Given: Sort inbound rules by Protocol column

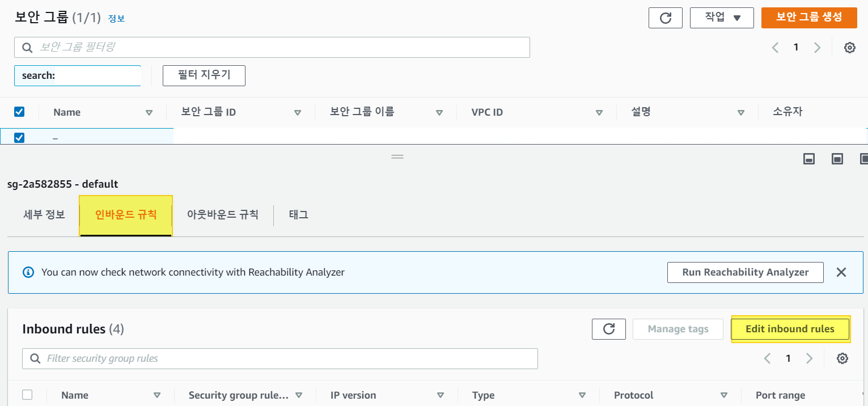Looking at the screenshot, I should (723, 395).
